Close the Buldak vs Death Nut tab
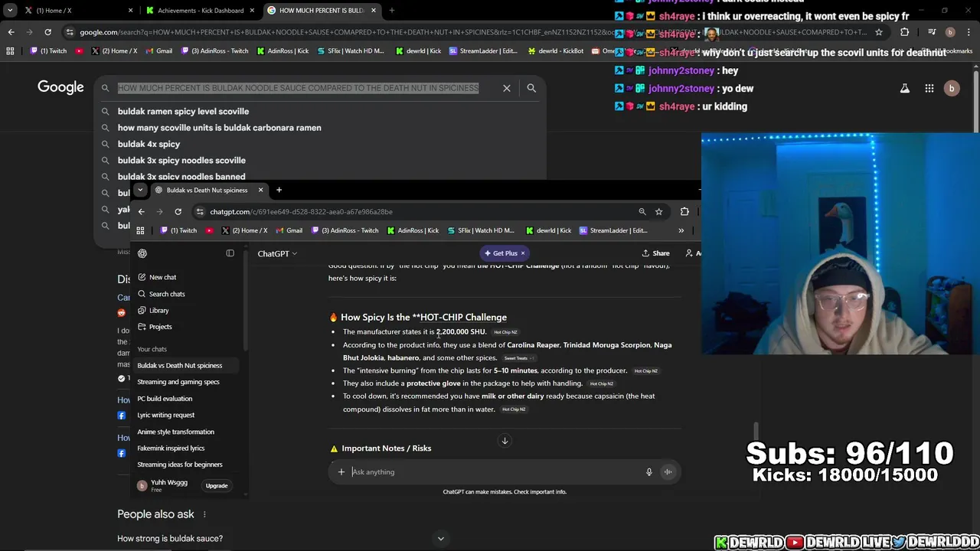 [x=260, y=190]
